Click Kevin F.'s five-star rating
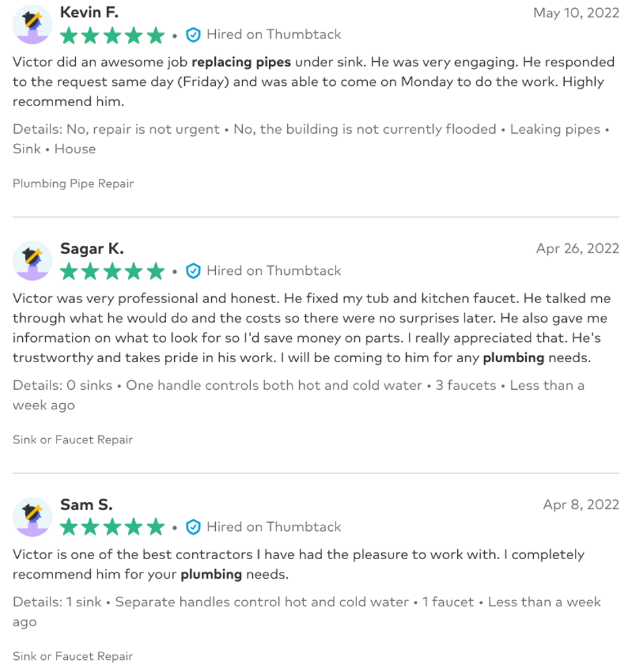Viewport: 628px width, 672px height. (x=112, y=36)
